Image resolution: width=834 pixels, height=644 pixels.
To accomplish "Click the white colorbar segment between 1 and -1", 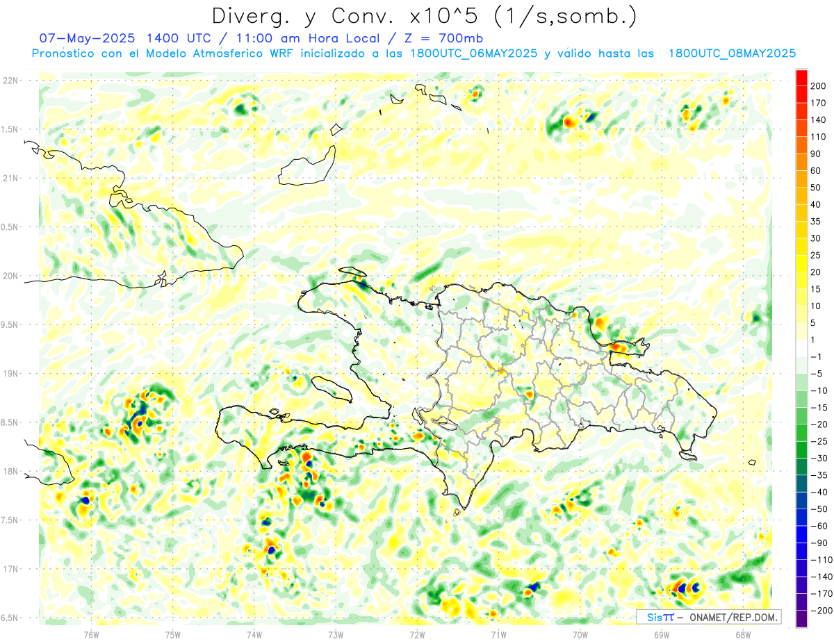I will 801,348.
